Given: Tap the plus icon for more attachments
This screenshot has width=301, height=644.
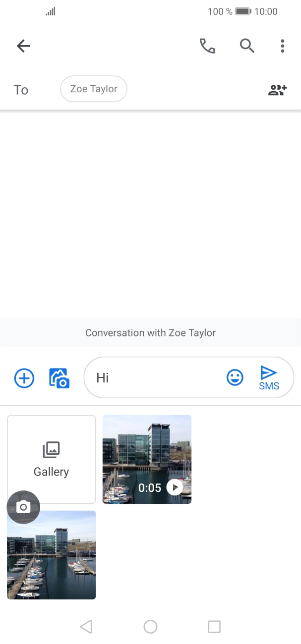Looking at the screenshot, I should (x=24, y=378).
